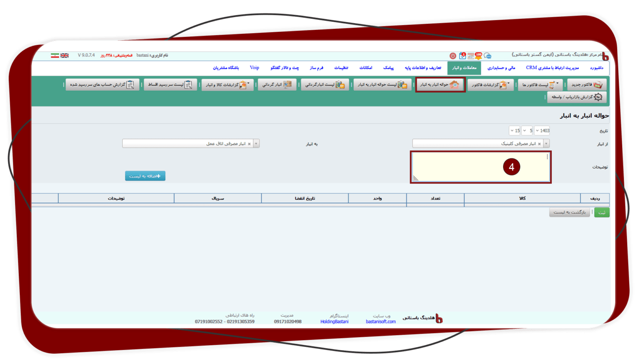Open the تنظیمات menu
The width and height of the screenshot is (644, 362).
coord(341,68)
